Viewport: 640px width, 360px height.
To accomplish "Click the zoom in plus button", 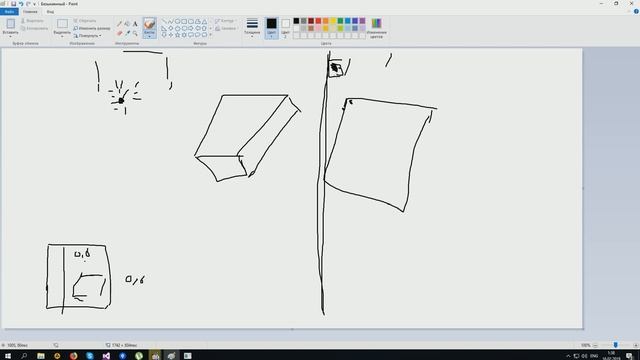I will (636, 345).
